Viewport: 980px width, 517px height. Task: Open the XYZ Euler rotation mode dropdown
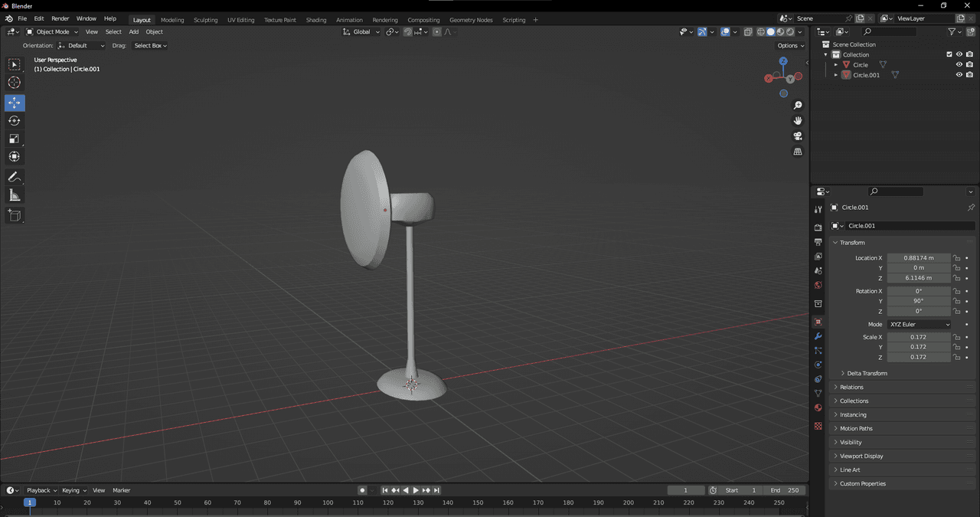[x=919, y=325]
